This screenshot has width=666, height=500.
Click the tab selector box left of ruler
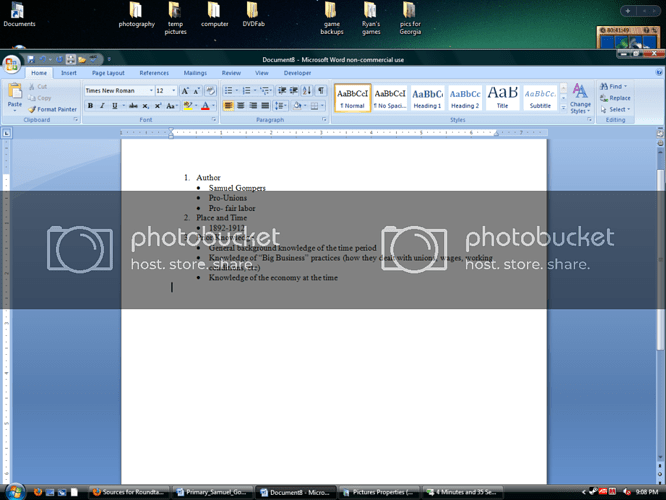(6, 133)
